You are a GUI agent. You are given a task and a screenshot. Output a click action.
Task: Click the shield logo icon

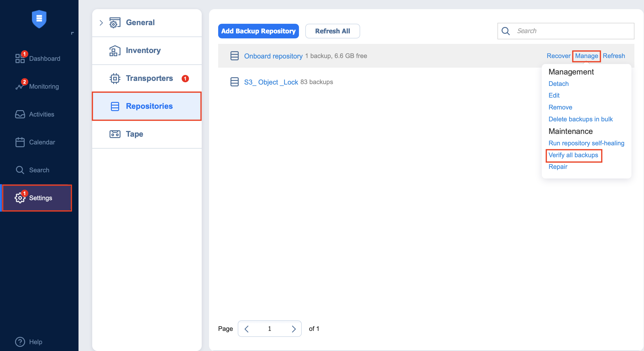(39, 19)
